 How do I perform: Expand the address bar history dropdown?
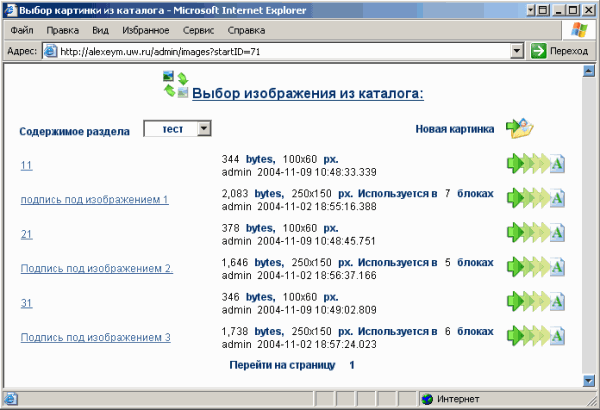click(516, 50)
